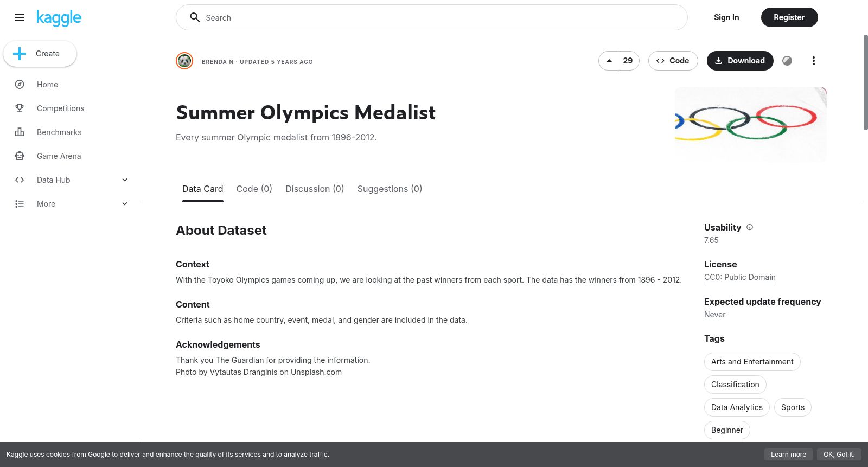
Task: Click the half-filled status circle icon
Action: tap(787, 61)
